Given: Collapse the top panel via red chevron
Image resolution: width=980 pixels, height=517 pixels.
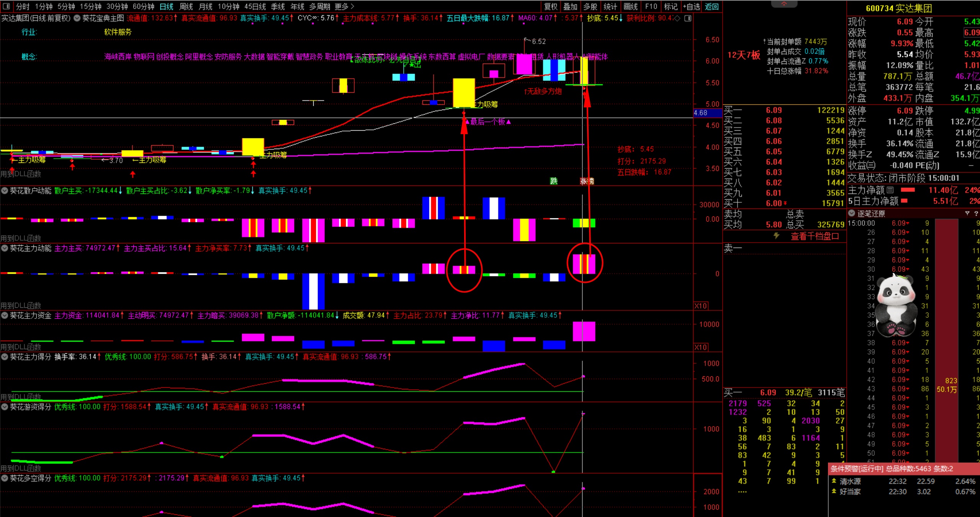Looking at the screenshot, I should pos(784,4).
